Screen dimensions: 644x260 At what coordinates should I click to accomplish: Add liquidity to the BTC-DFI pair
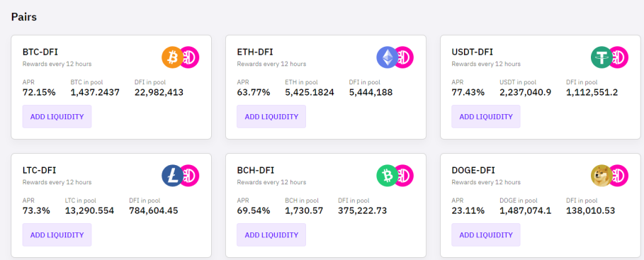(57, 117)
